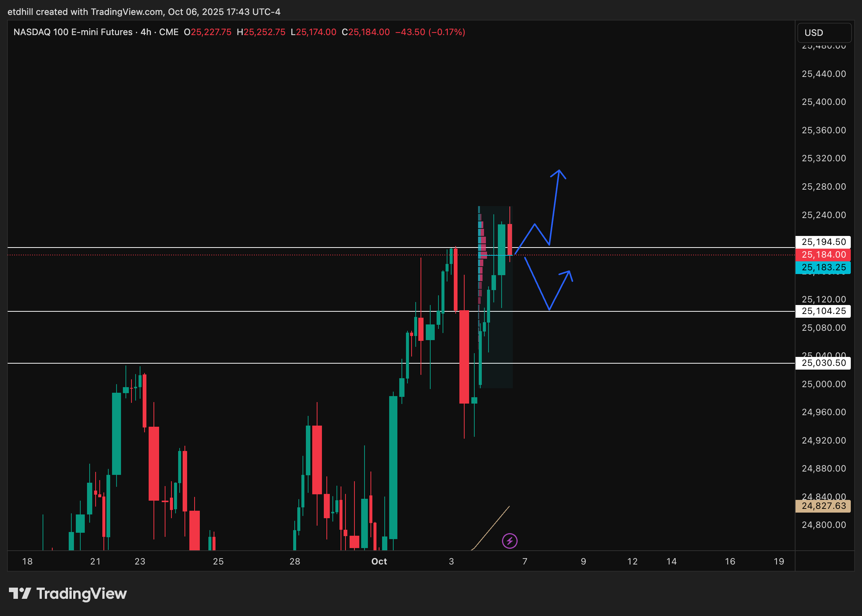Click the large red candle near Oct 3
Viewport: 862px width, 616px height.
[x=464, y=357]
